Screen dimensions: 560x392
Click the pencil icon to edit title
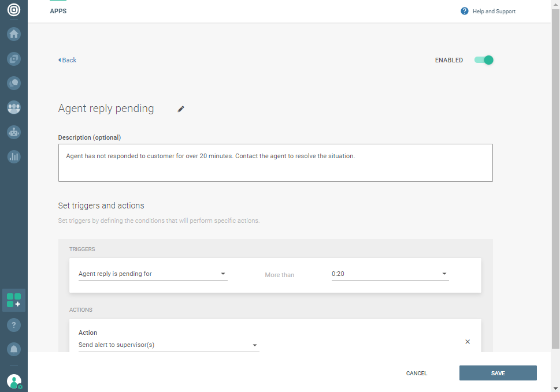coord(181,109)
